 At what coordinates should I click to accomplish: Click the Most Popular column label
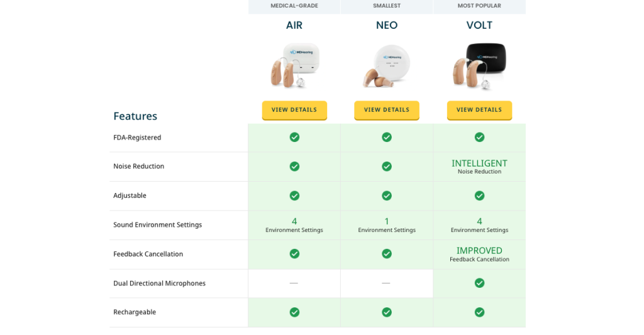click(479, 6)
